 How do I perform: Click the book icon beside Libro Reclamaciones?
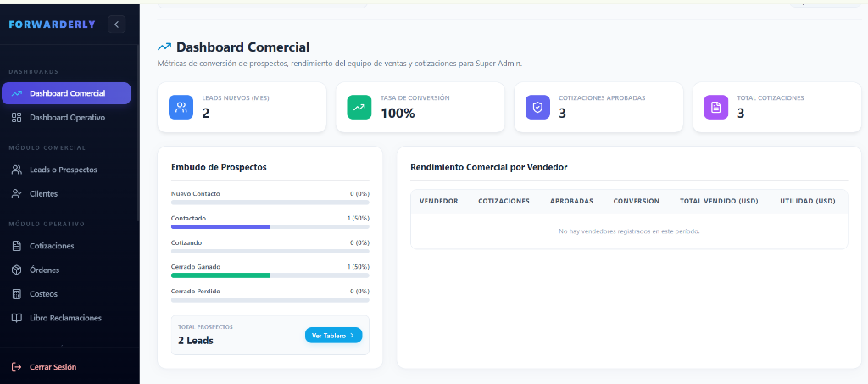pyautogui.click(x=17, y=318)
